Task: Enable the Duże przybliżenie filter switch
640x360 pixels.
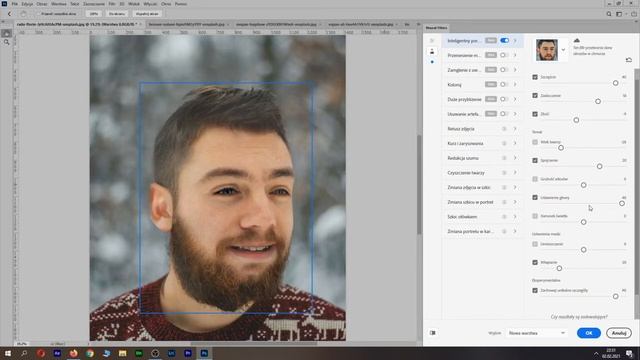Action: coord(504,99)
